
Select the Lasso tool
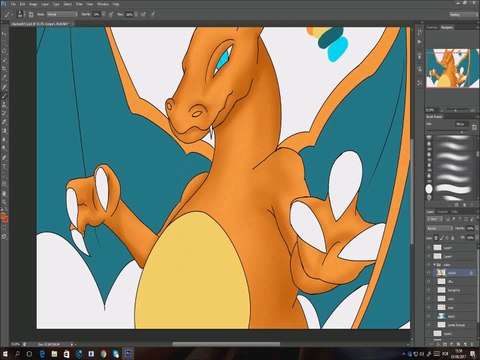(4, 51)
